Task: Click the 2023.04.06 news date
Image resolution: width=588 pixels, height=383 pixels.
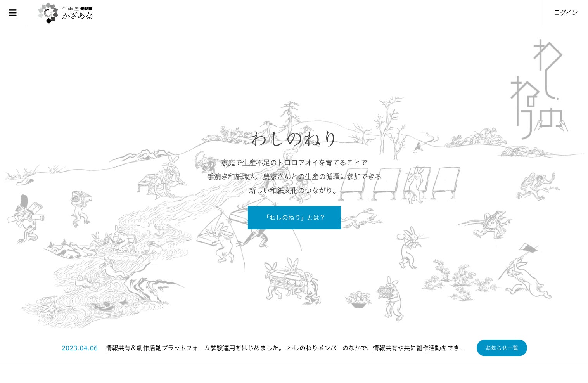Action: tap(80, 348)
